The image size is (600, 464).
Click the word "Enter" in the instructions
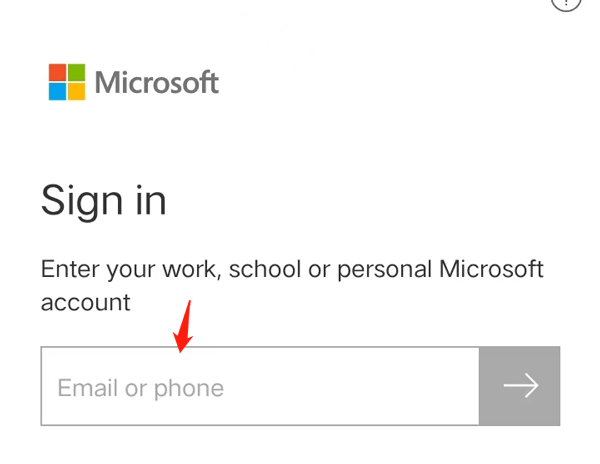(x=71, y=269)
